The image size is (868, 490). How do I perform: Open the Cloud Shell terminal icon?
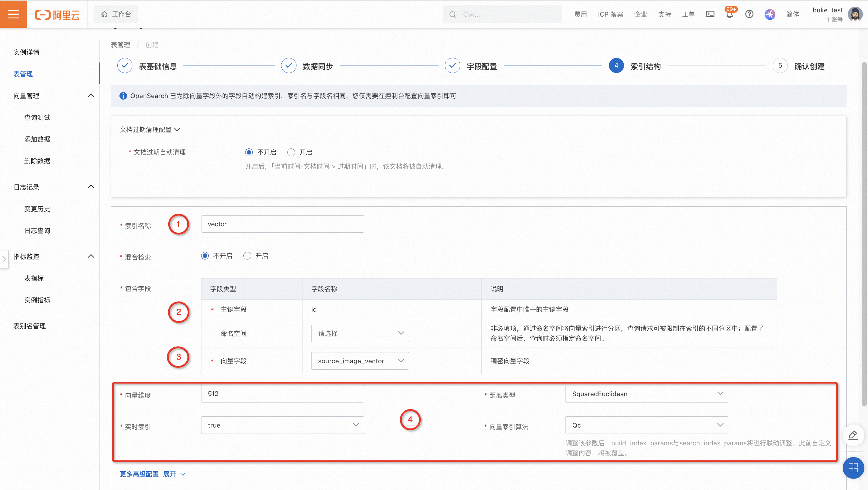pyautogui.click(x=710, y=14)
